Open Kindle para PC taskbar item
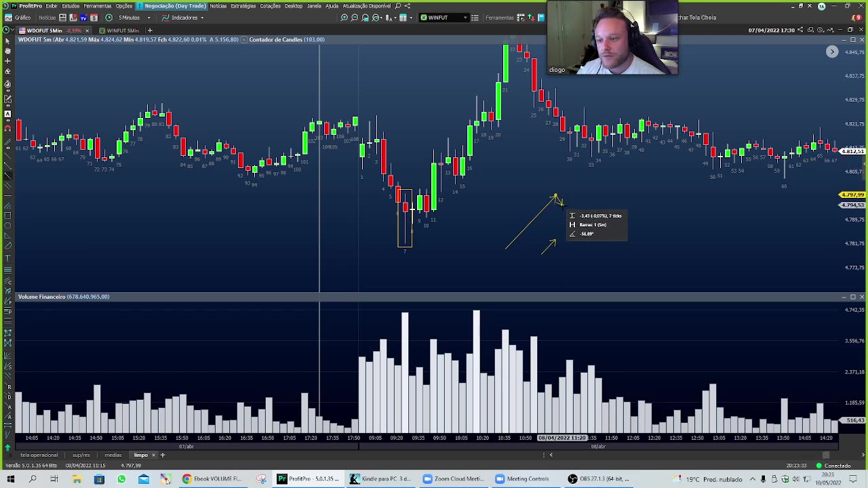868x488 pixels. (x=380, y=479)
